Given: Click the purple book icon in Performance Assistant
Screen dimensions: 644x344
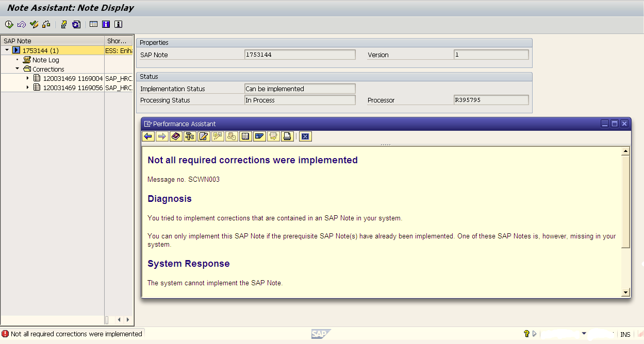Looking at the screenshot, I should 176,136.
